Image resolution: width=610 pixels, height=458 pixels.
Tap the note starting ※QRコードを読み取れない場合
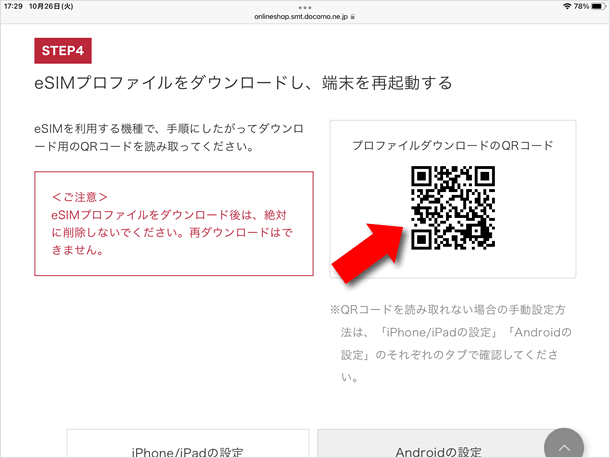coord(451,343)
